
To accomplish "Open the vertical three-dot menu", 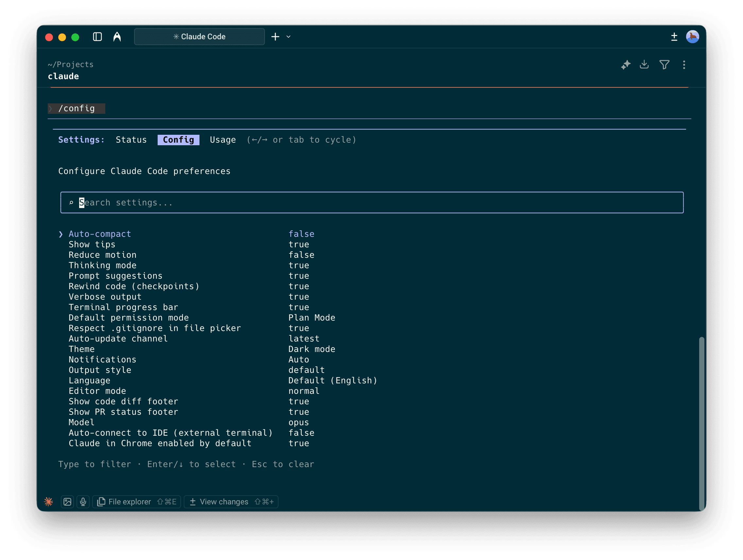I will click(x=684, y=64).
